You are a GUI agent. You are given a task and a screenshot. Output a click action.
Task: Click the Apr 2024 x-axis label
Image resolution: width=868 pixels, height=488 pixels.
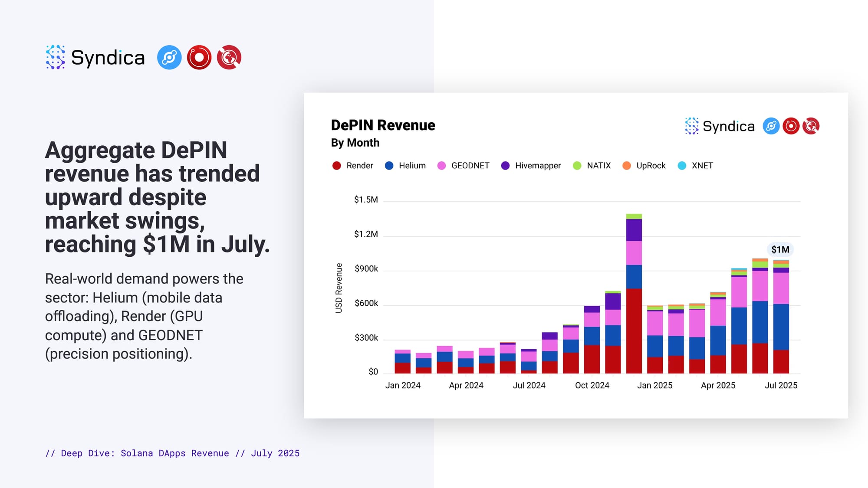tap(466, 385)
